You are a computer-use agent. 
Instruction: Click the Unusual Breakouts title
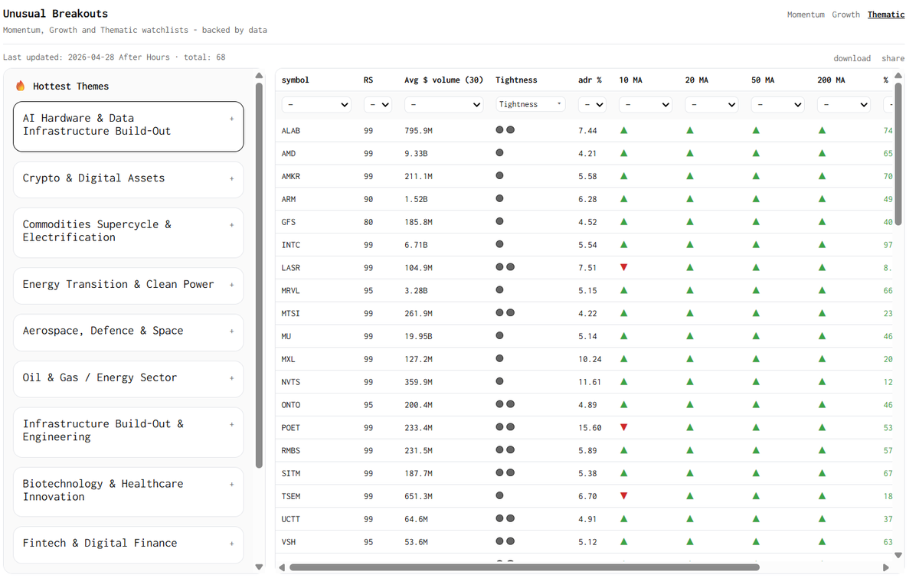[x=55, y=14]
